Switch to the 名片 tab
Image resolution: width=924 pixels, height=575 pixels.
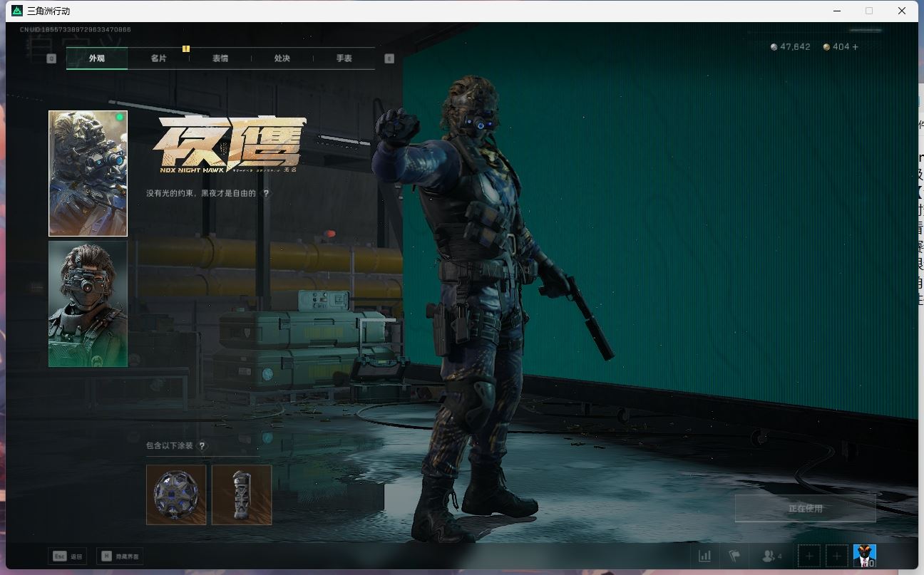click(158, 58)
